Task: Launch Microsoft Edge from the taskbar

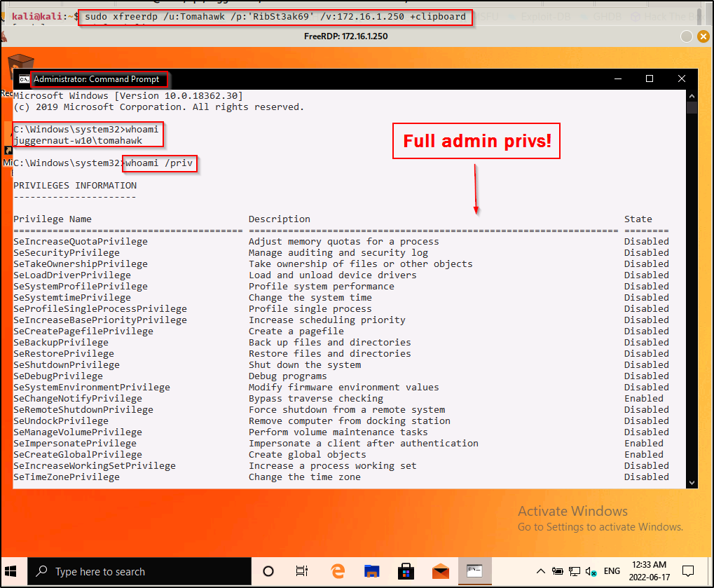Action: tap(338, 571)
